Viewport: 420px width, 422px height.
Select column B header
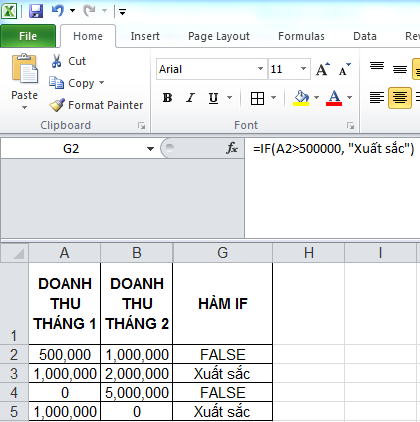(x=137, y=253)
